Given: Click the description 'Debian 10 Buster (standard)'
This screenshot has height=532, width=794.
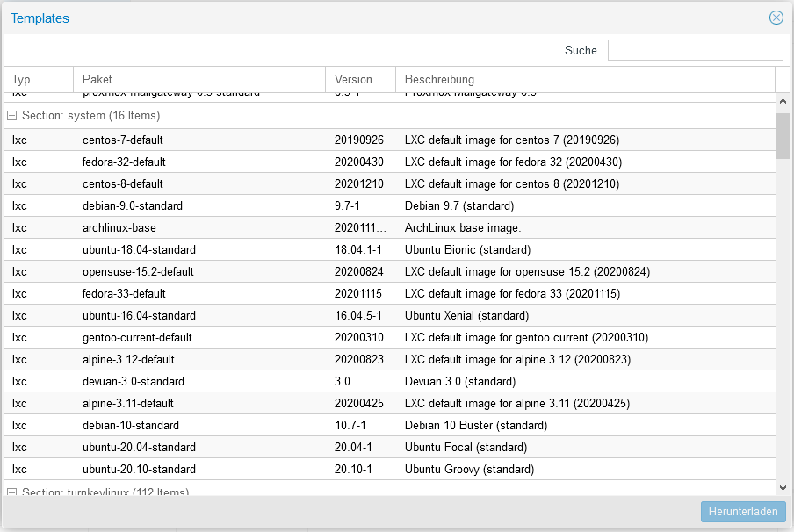Looking at the screenshot, I should coord(476,425).
